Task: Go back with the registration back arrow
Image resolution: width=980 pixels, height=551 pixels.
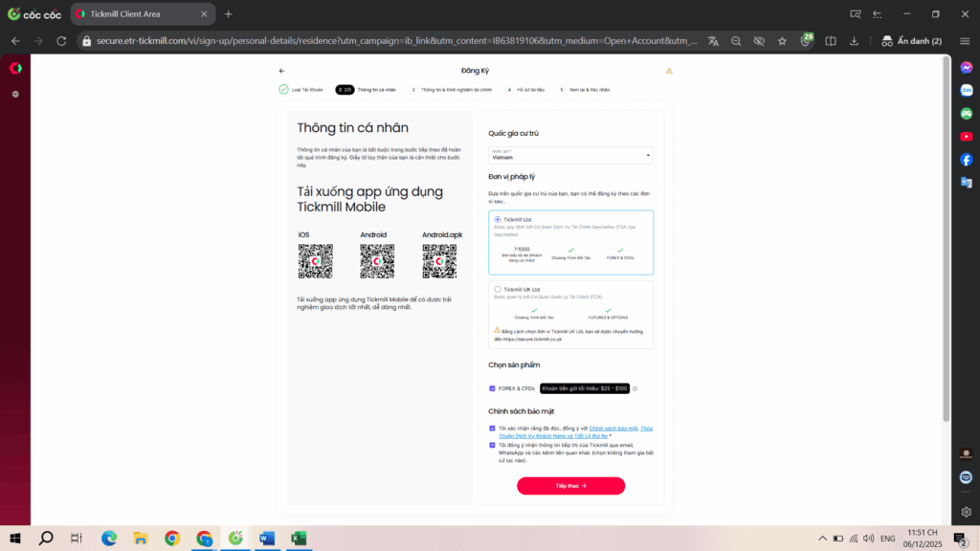Action: click(282, 71)
